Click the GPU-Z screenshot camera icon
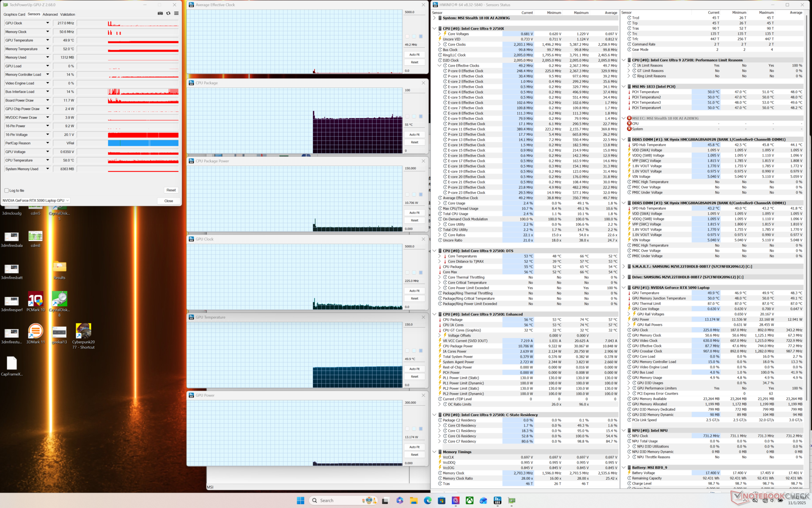Image resolution: width=812 pixels, height=508 pixels. [160, 14]
